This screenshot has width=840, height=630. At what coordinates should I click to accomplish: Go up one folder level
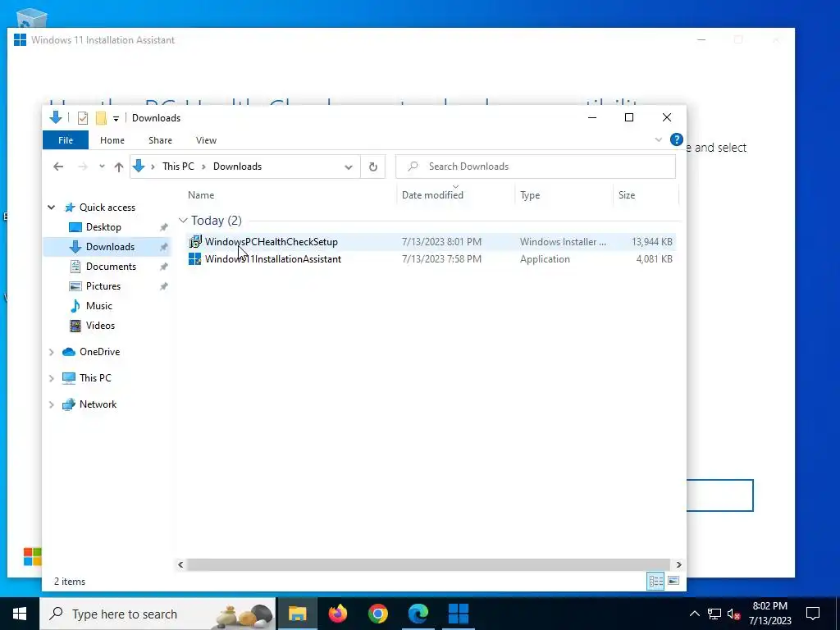(119, 167)
